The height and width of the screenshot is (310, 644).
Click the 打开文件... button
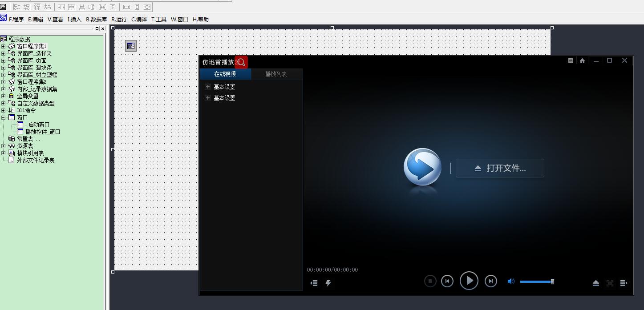tap(500, 168)
